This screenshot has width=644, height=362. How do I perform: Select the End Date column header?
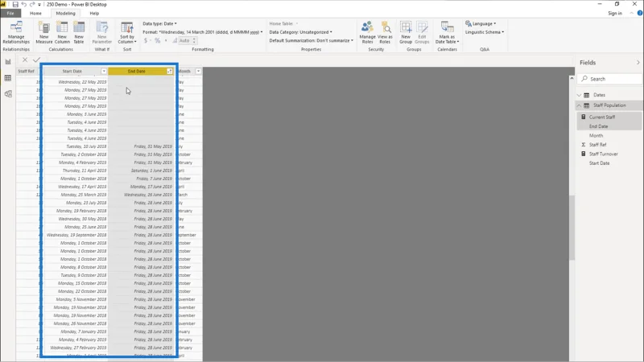[137, 72]
